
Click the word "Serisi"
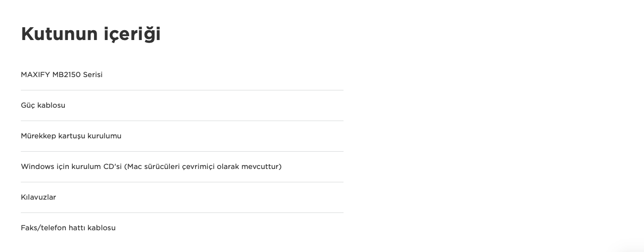tap(93, 75)
